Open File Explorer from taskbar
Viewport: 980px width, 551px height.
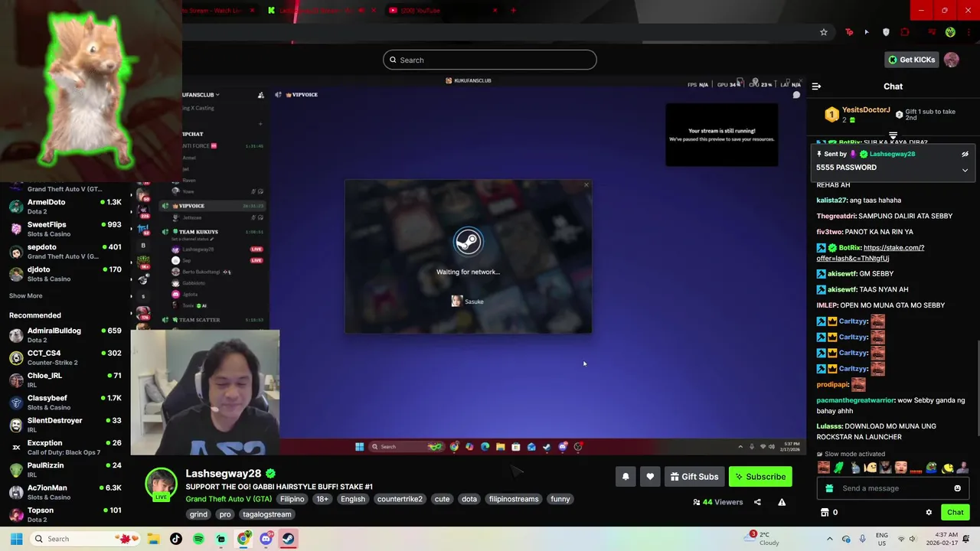click(x=153, y=539)
